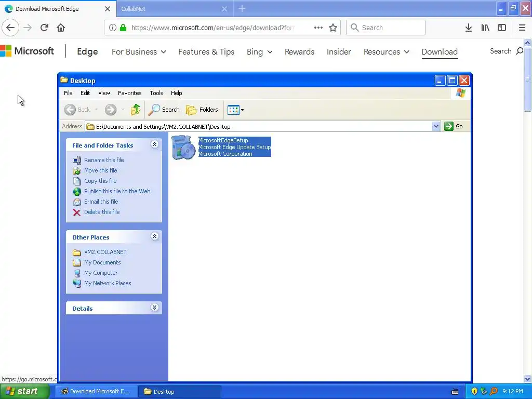Click the Microsoft site search magnifier

point(520,51)
